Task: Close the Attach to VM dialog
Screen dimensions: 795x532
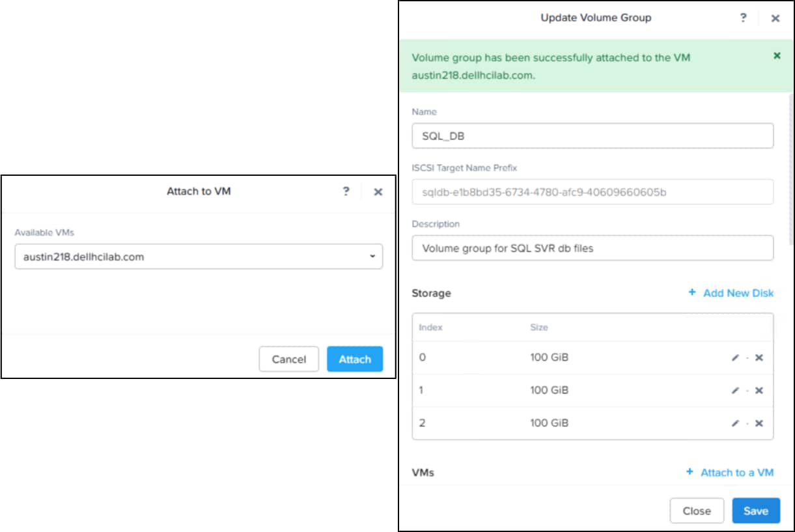Action: point(378,192)
